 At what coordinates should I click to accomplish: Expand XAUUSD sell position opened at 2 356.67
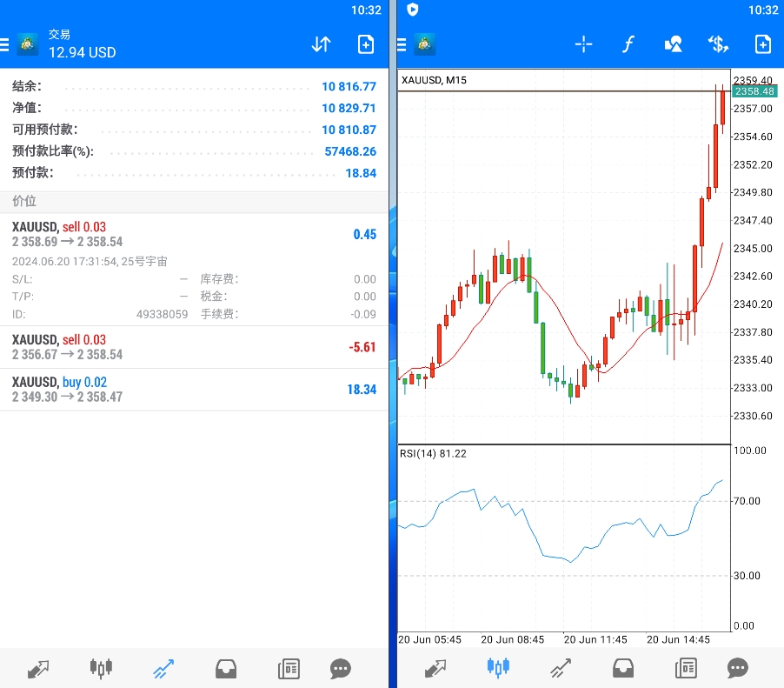[x=194, y=347]
